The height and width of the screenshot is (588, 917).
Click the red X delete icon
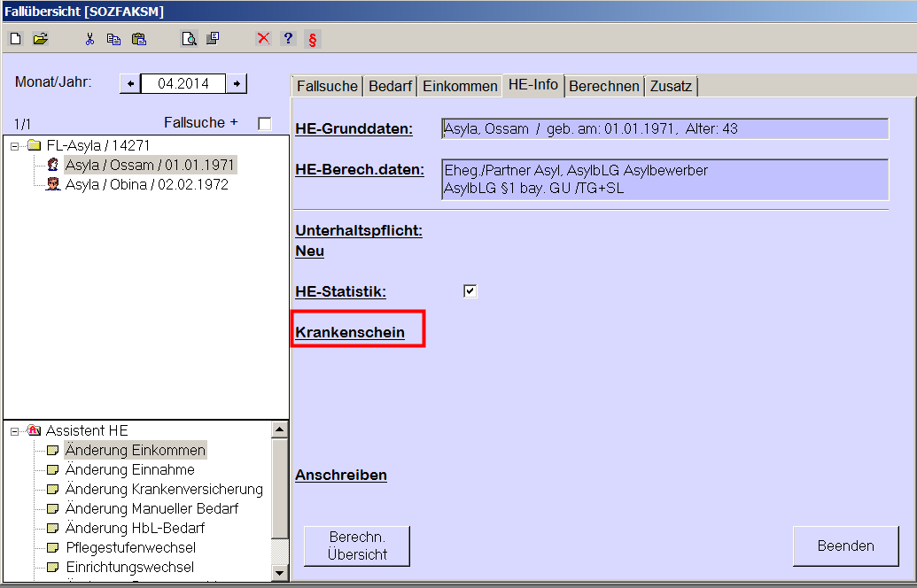point(263,39)
